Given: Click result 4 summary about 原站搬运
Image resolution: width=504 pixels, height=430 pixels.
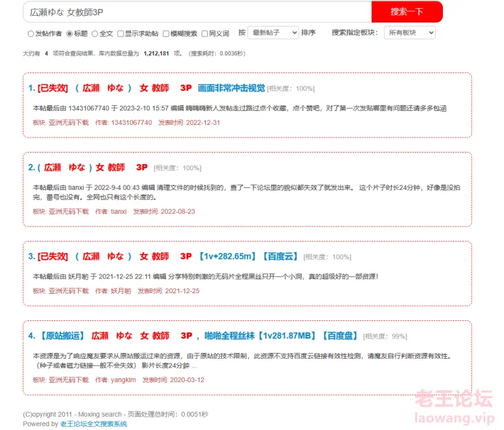Looking at the screenshot, I should 243,361.
